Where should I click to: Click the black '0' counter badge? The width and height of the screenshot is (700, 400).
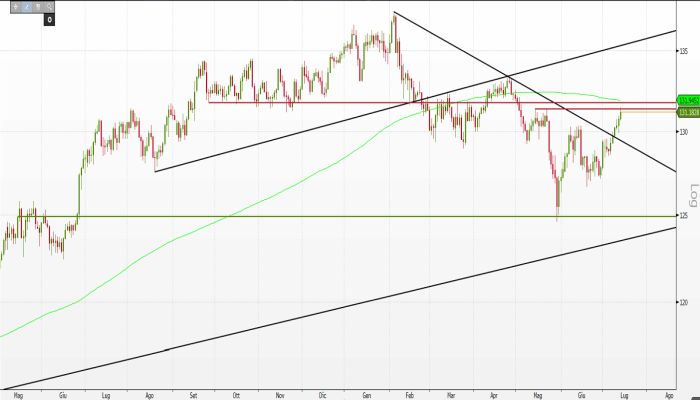point(49,19)
